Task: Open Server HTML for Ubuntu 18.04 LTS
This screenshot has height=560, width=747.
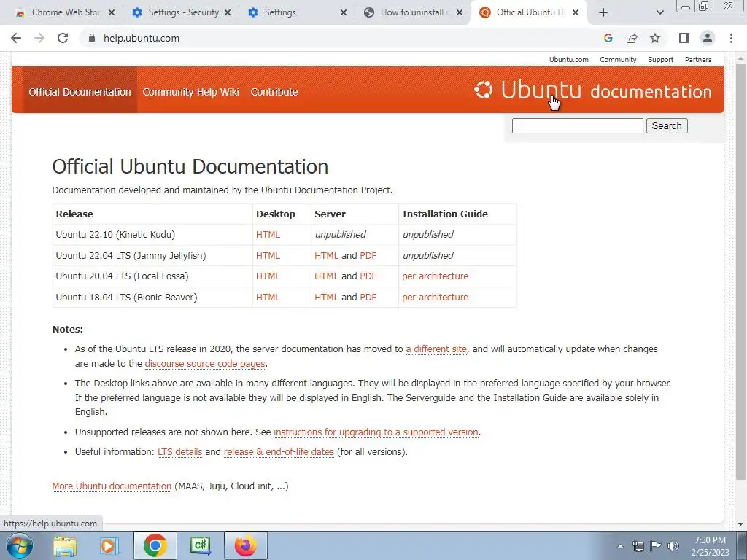Action: click(326, 297)
